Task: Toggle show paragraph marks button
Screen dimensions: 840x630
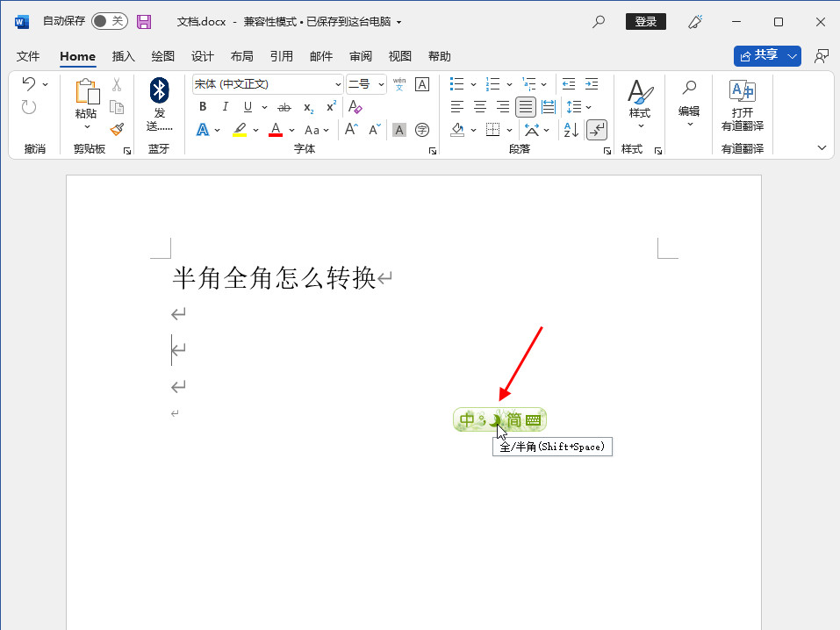Action: (597, 130)
